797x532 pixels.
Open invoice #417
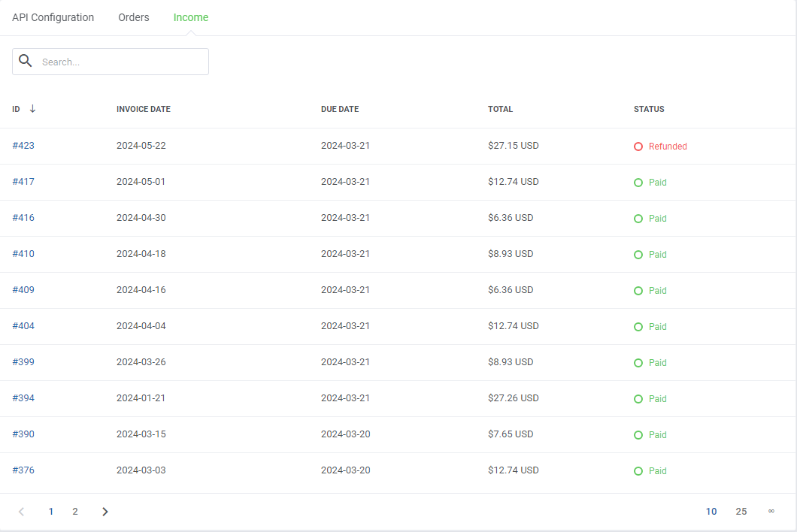point(23,181)
